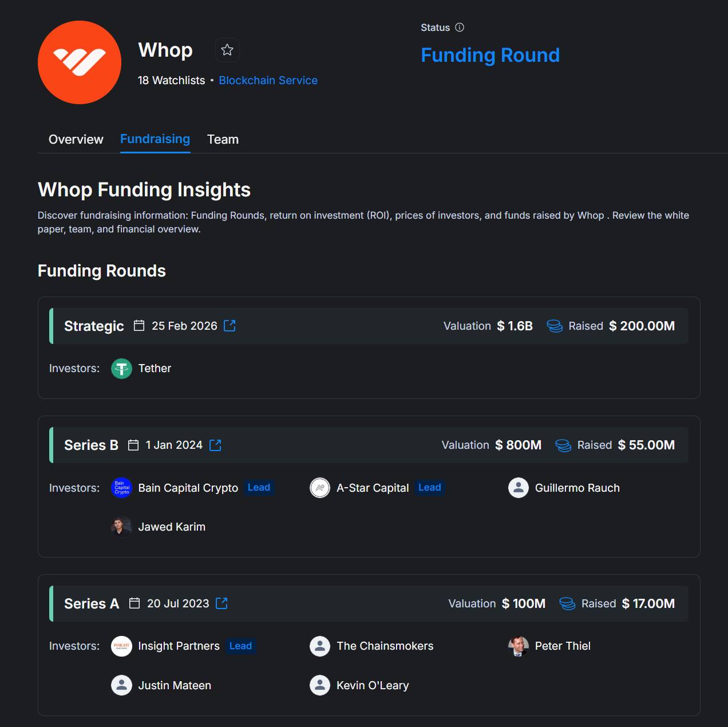Switch to the Team tab
Screen dimensions: 728x727
[x=223, y=139]
